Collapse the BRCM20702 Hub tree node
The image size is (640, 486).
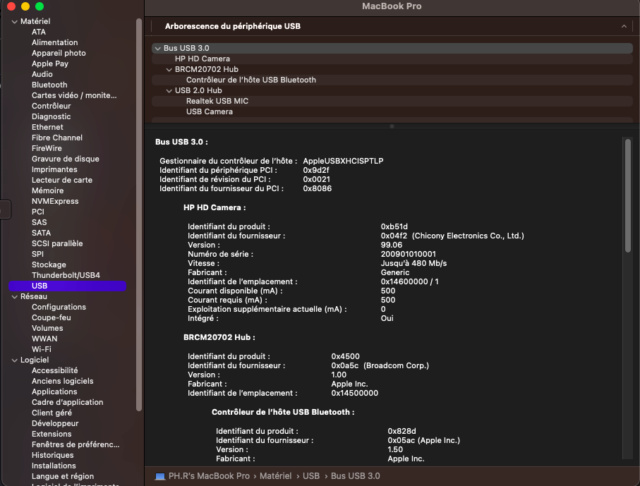[x=169, y=70]
